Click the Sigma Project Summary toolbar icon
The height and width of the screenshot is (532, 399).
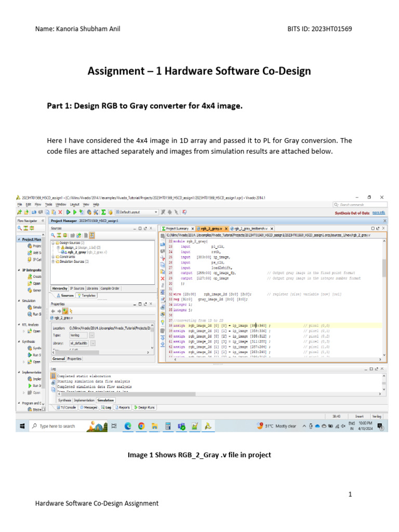tap(103, 212)
